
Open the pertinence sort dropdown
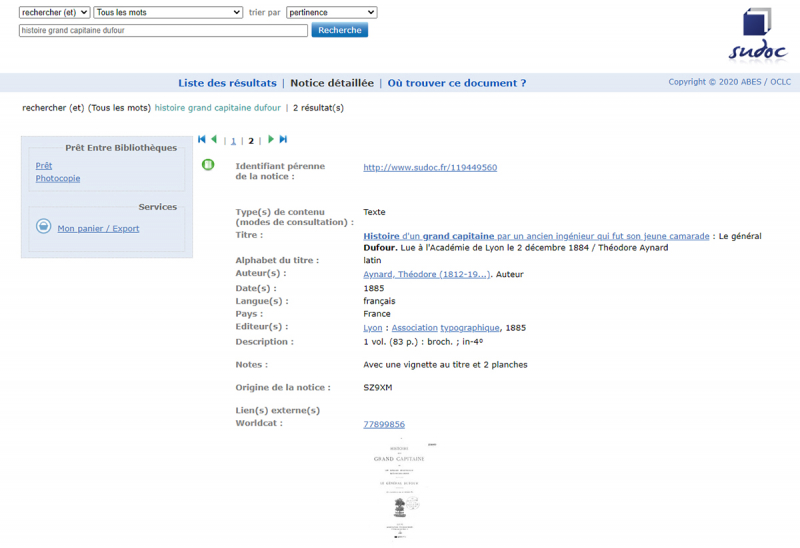pyautogui.click(x=332, y=12)
